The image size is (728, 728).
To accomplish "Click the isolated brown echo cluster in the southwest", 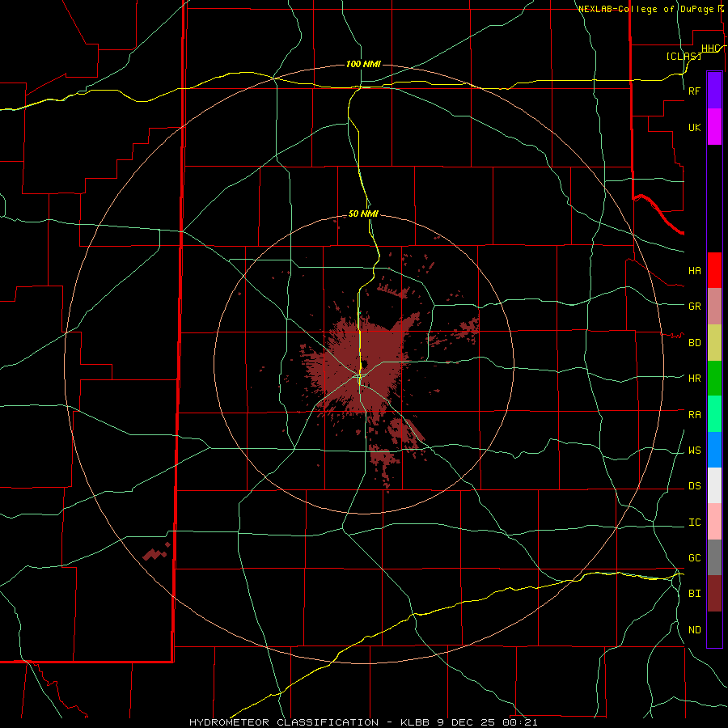I will (x=156, y=552).
